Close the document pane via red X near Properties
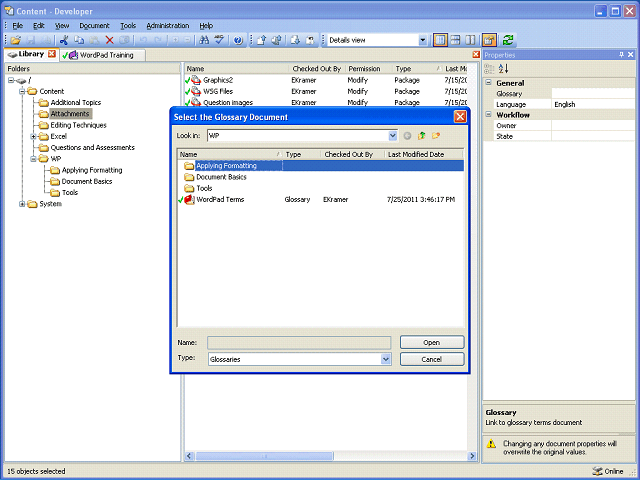The image size is (640, 480). [476, 54]
